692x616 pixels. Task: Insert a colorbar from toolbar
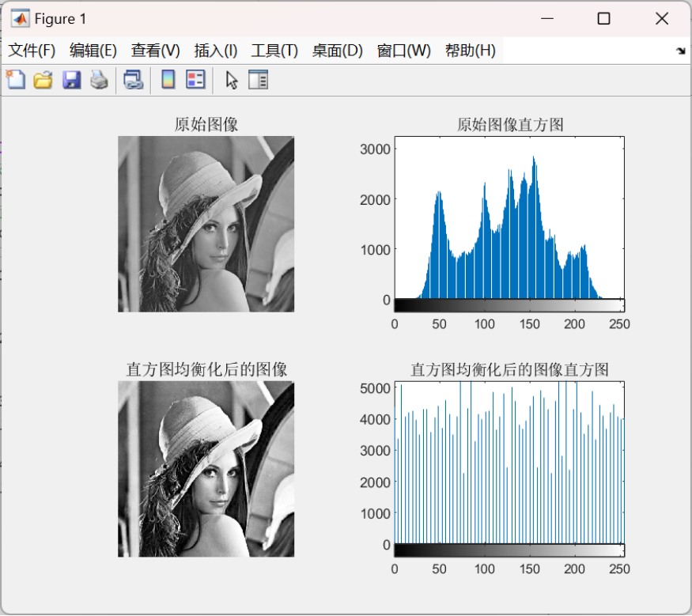pyautogui.click(x=168, y=80)
